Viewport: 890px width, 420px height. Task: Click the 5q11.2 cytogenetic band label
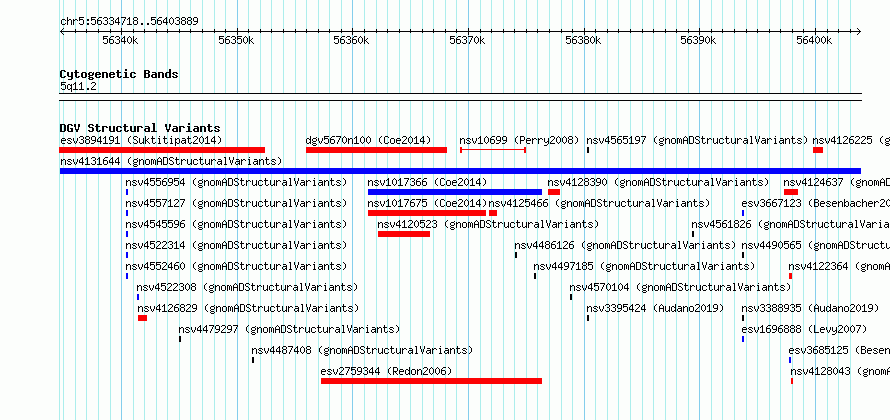click(x=78, y=86)
